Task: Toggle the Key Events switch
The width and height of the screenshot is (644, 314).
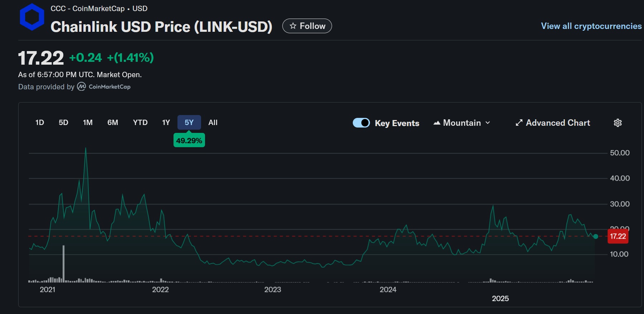Action: click(x=361, y=123)
